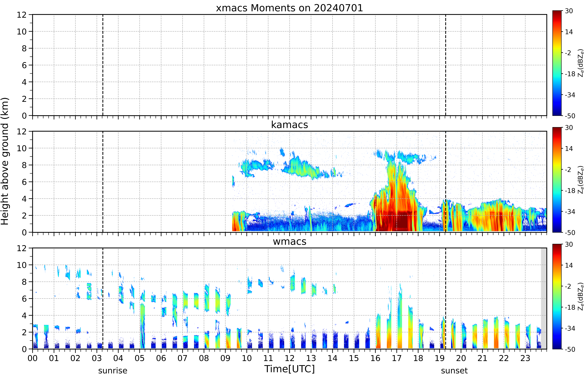This screenshot has height=379, width=588.
Task: Click the "30" tick on the xmacs colorbar
Action: (x=569, y=11)
